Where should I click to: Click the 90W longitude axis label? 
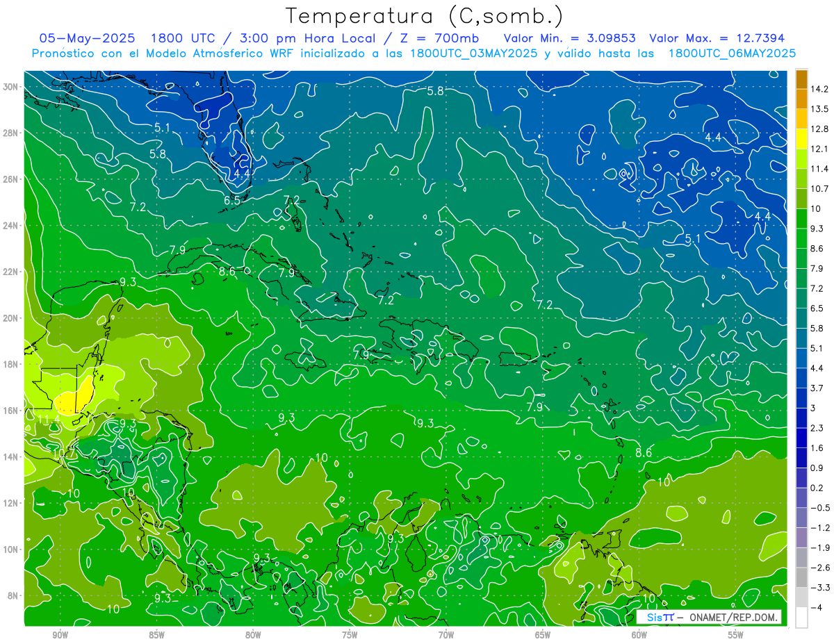pos(60,635)
